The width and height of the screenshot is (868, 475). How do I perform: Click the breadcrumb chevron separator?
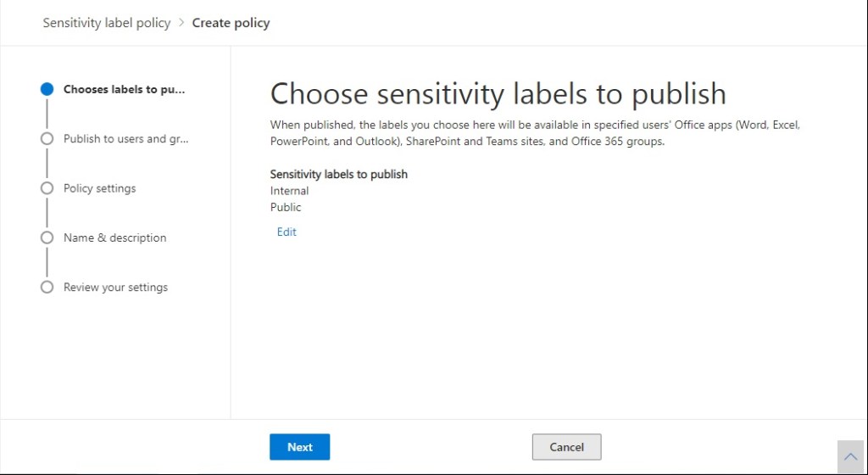[x=181, y=23]
